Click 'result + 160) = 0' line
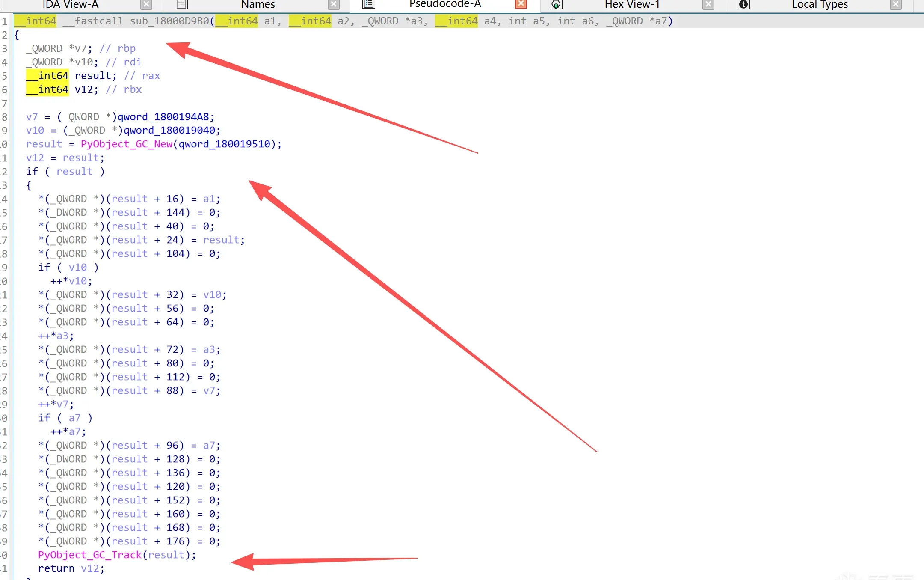Screen dimensions: 924x580 (129, 514)
